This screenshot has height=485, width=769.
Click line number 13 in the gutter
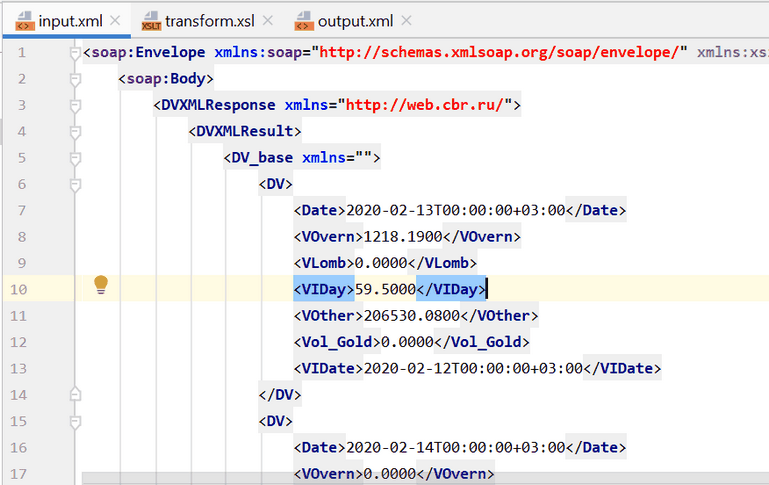tap(21, 368)
